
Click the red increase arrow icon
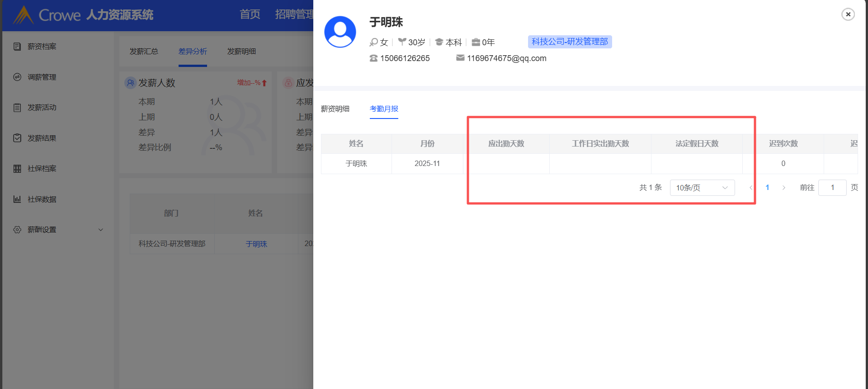(264, 83)
